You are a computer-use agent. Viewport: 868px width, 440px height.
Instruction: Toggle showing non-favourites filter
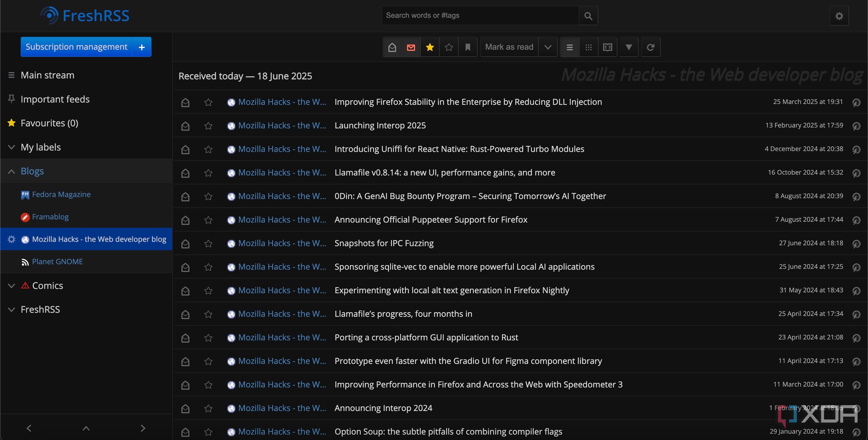pos(449,47)
